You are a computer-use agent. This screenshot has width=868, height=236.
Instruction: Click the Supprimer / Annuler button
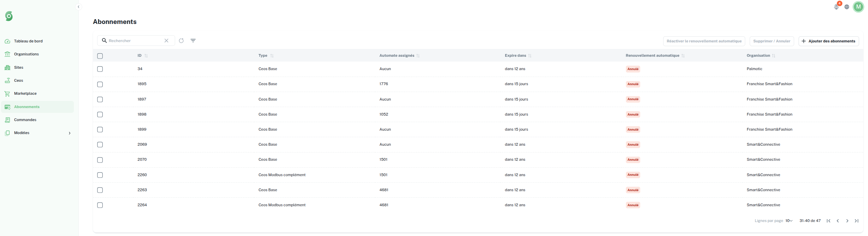[x=772, y=41]
